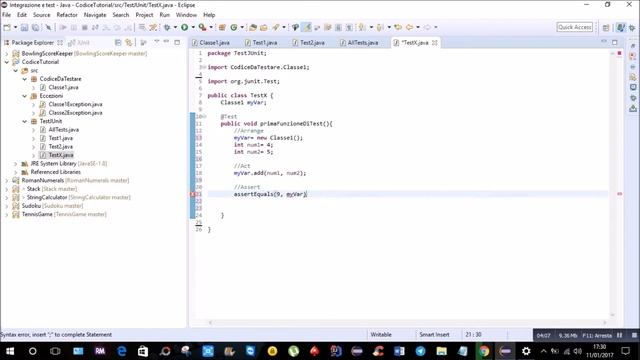Switch to Test2.java editor tab
Screen dimensions: 640x360
(309, 42)
